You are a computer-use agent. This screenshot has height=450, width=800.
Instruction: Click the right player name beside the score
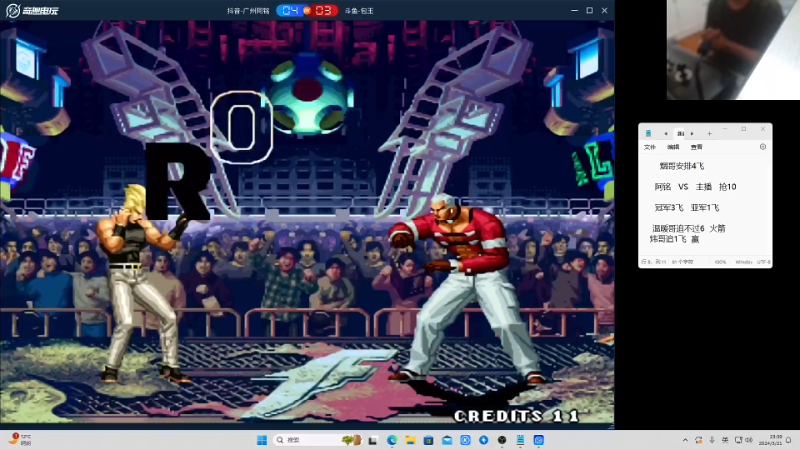point(359,11)
